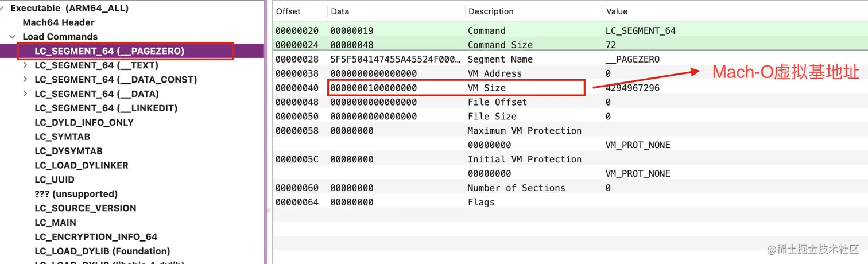Select LC_SOURCE_VERSION load command
This screenshot has width=868, height=264.
coord(86,208)
